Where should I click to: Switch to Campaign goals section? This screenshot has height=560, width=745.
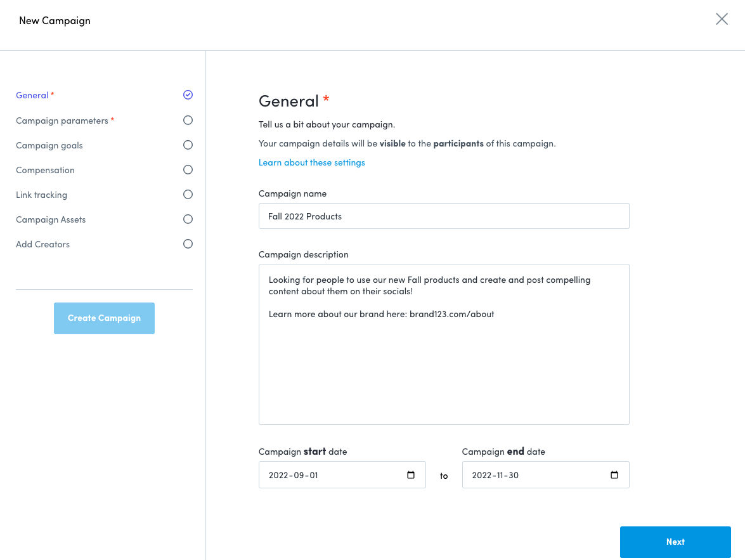click(x=49, y=145)
